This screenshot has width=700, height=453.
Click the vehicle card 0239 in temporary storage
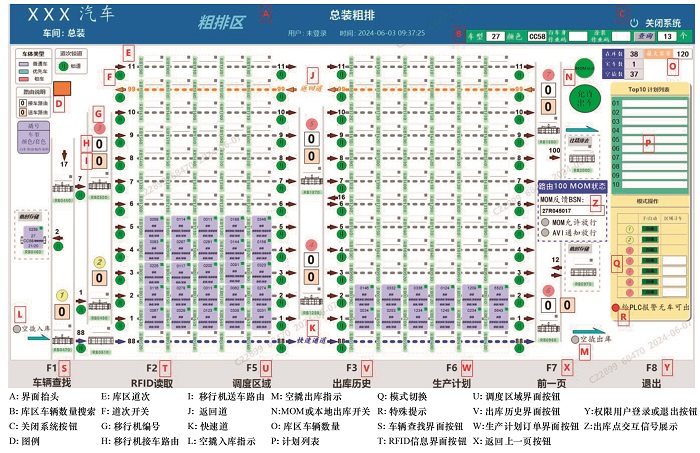click(x=33, y=237)
